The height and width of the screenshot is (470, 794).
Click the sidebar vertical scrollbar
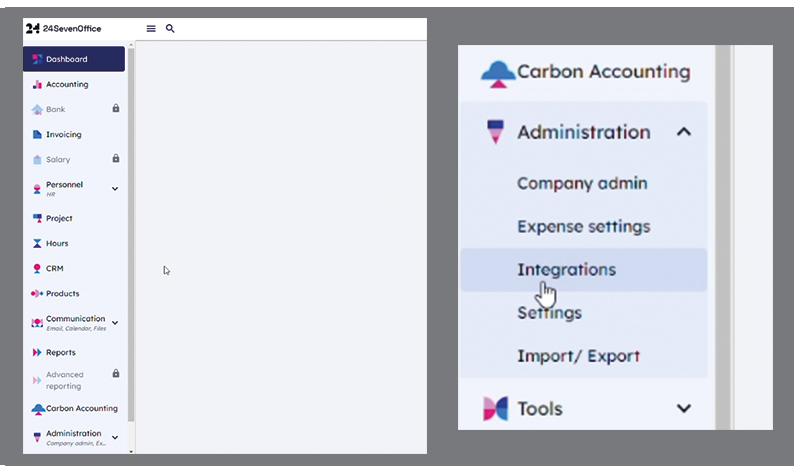pyautogui.click(x=131, y=234)
